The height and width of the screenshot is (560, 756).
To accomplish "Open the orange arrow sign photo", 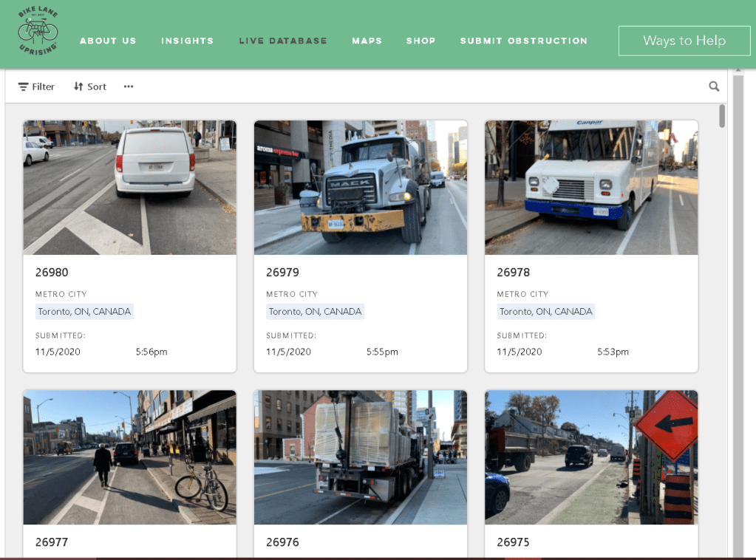I will point(591,457).
